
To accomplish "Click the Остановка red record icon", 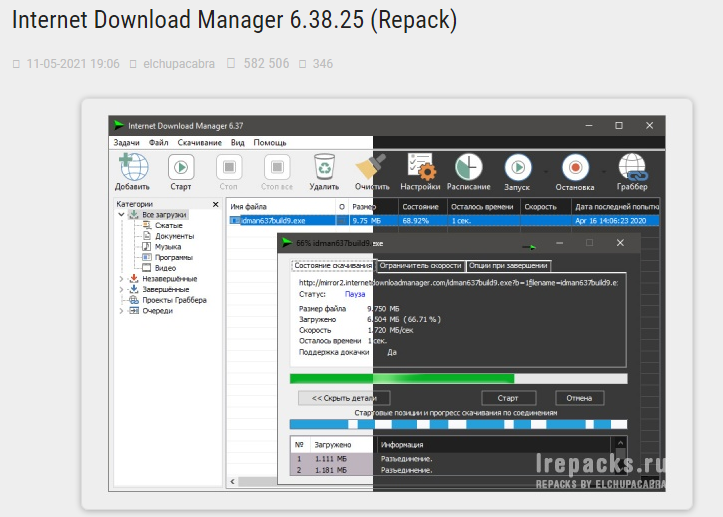I will (575, 167).
